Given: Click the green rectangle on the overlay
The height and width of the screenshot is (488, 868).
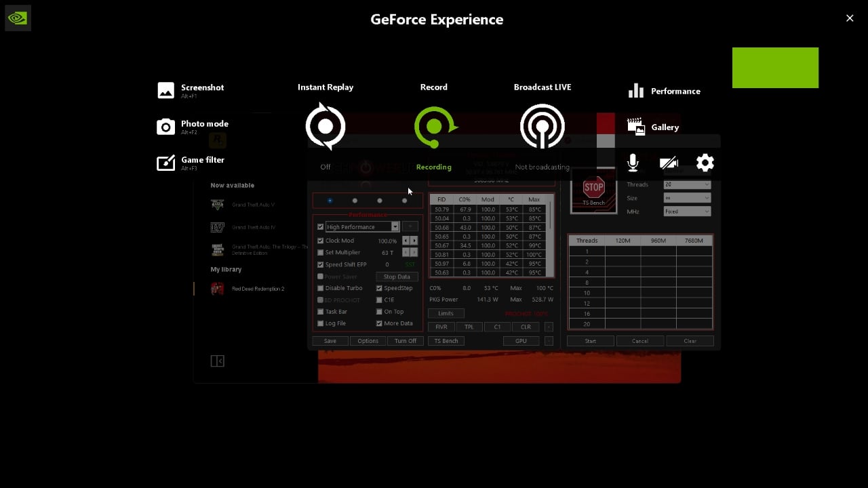Looking at the screenshot, I should pyautogui.click(x=775, y=68).
